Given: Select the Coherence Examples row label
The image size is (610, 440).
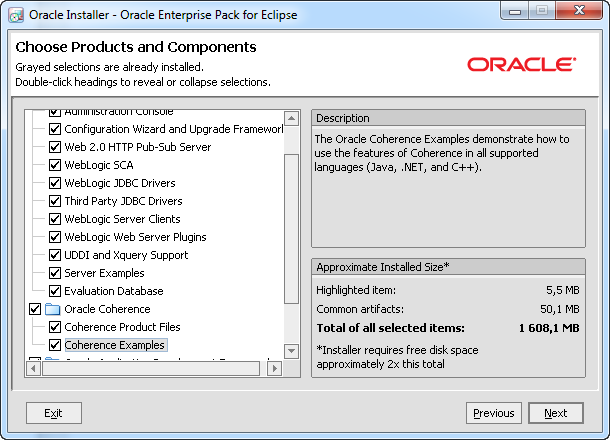Looking at the screenshot, I should pyautogui.click(x=115, y=345).
